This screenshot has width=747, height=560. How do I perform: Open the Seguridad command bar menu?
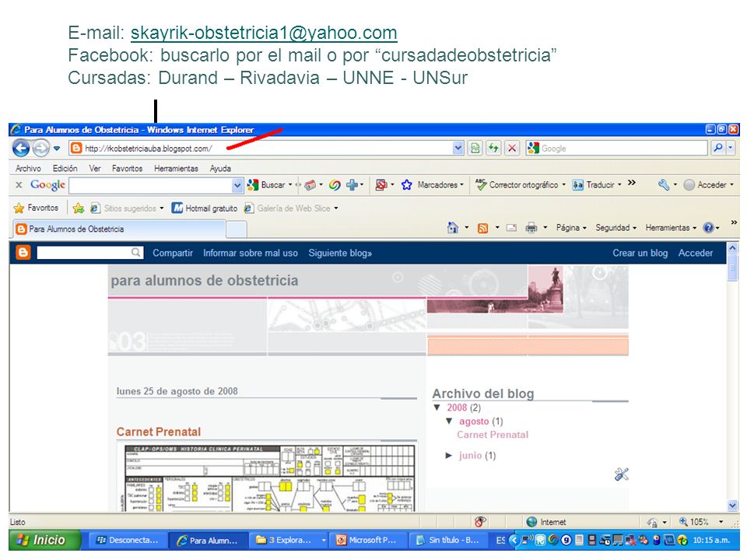pyautogui.click(x=615, y=228)
